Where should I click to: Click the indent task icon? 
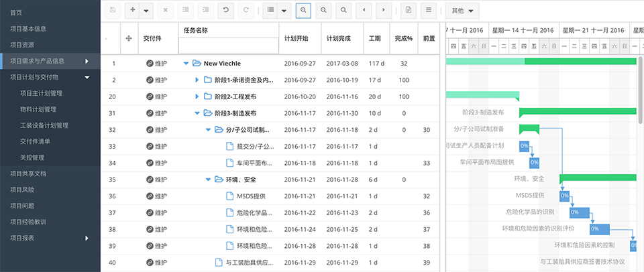(x=206, y=10)
